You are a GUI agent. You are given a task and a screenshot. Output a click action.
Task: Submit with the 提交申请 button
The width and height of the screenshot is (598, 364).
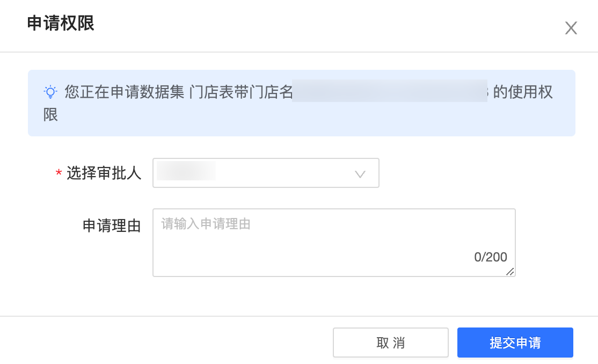pos(515,343)
